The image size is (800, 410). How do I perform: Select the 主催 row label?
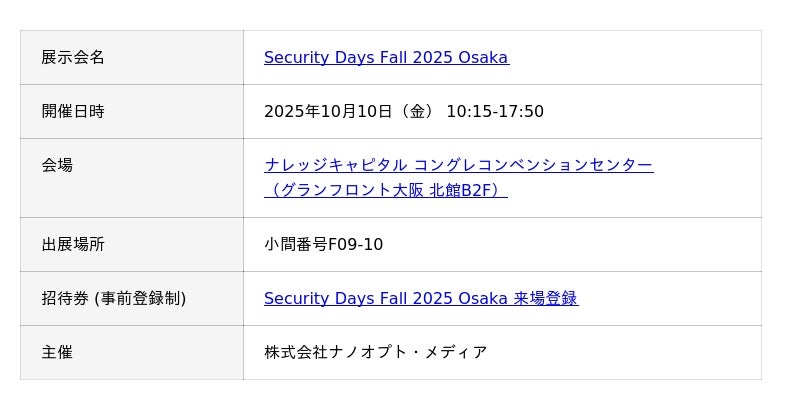click(57, 352)
